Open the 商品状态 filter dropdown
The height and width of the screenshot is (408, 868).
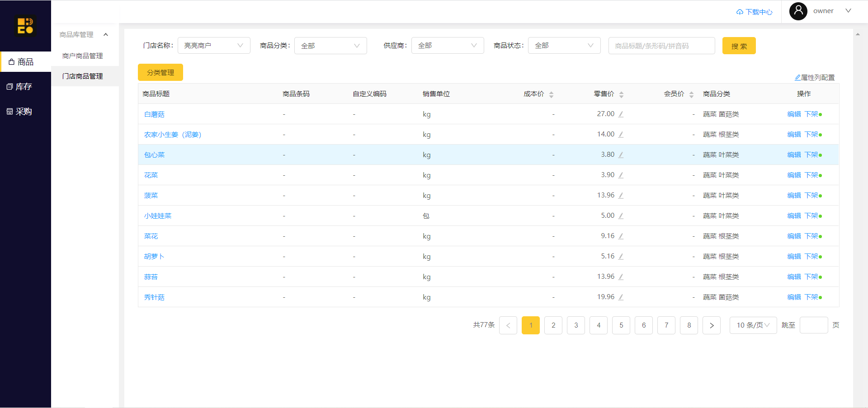[564, 46]
